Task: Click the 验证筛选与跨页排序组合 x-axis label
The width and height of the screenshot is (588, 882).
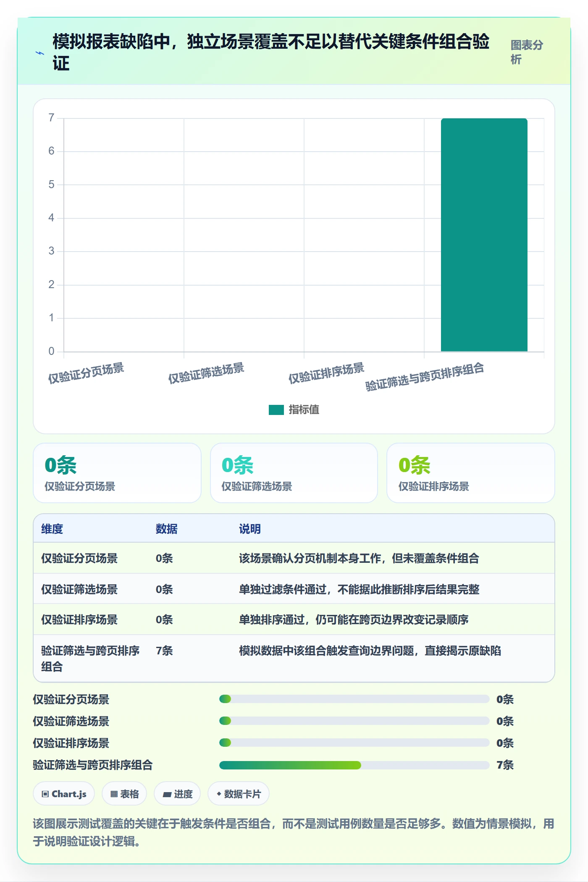Action: [425, 377]
